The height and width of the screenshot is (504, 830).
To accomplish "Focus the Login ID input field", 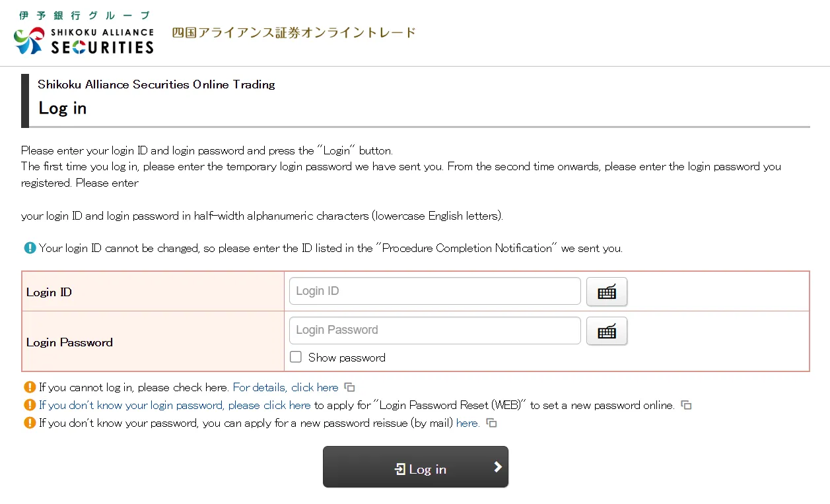I will tap(435, 291).
